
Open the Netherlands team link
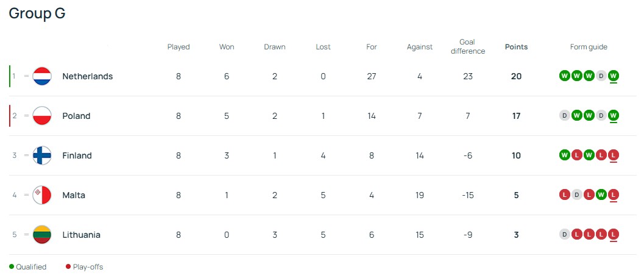tap(87, 76)
